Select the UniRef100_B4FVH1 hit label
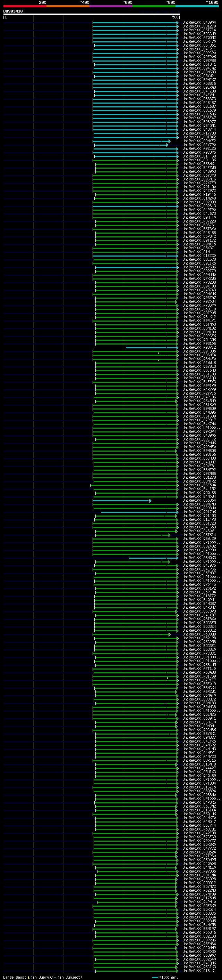This screenshot has height=980, width=222. (x=199, y=95)
